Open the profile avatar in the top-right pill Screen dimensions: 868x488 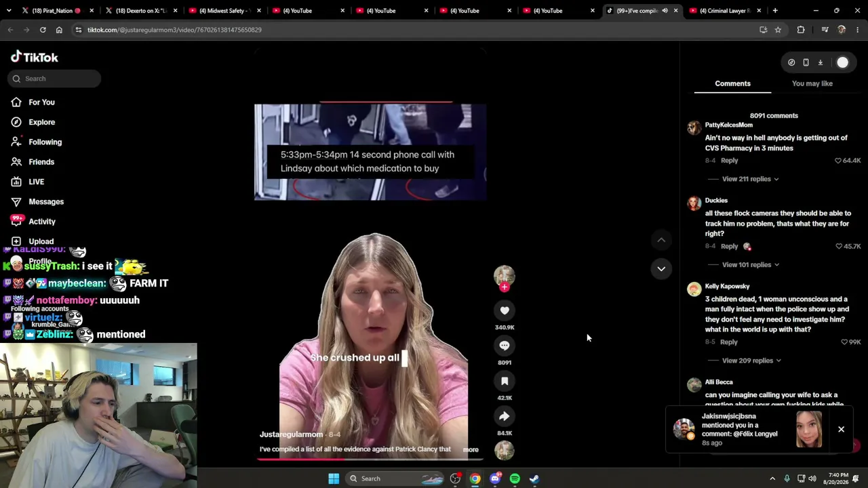[x=842, y=62]
